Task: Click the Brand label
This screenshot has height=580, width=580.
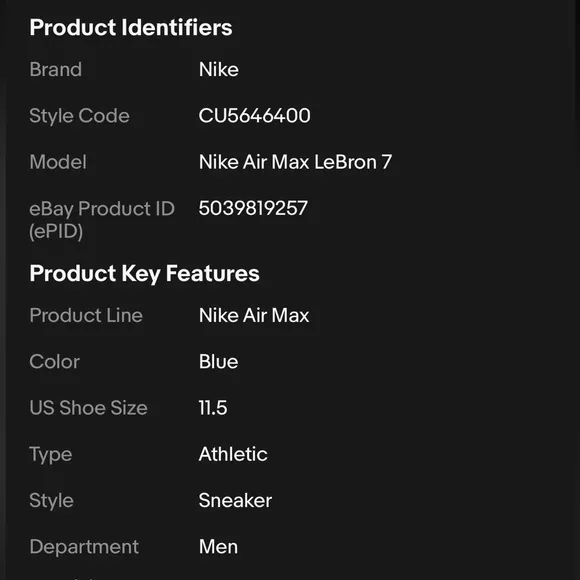Action: (x=55, y=70)
